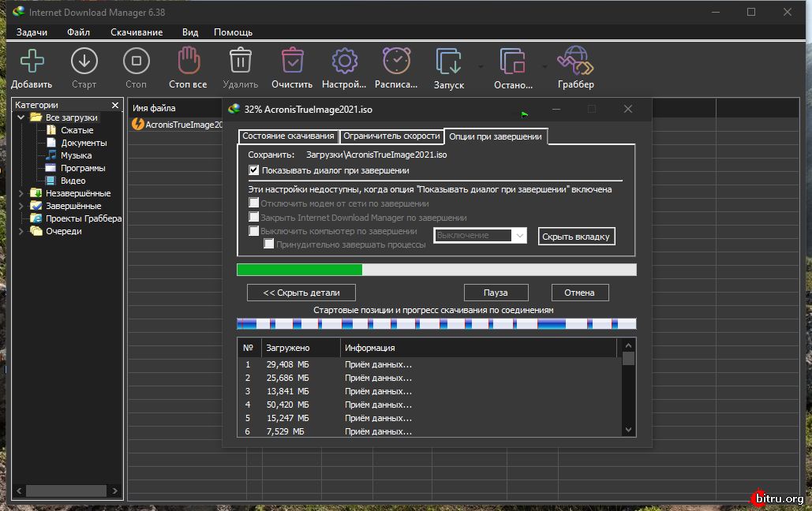Click the Пауза button
The width and height of the screenshot is (812, 511).
(496, 293)
